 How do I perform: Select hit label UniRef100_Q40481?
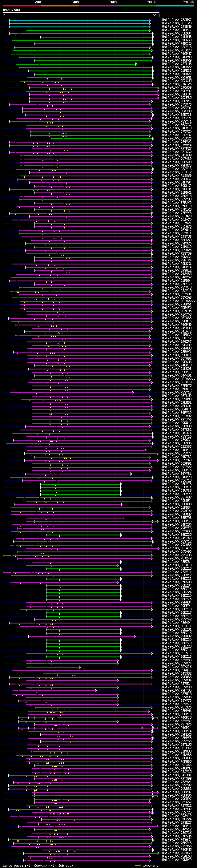pos(177,375)
